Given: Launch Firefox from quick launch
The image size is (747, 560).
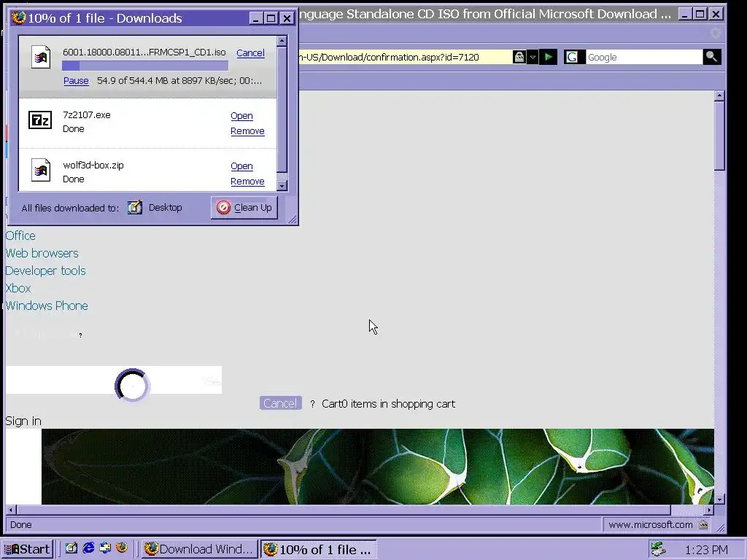Looking at the screenshot, I should coord(122,548).
